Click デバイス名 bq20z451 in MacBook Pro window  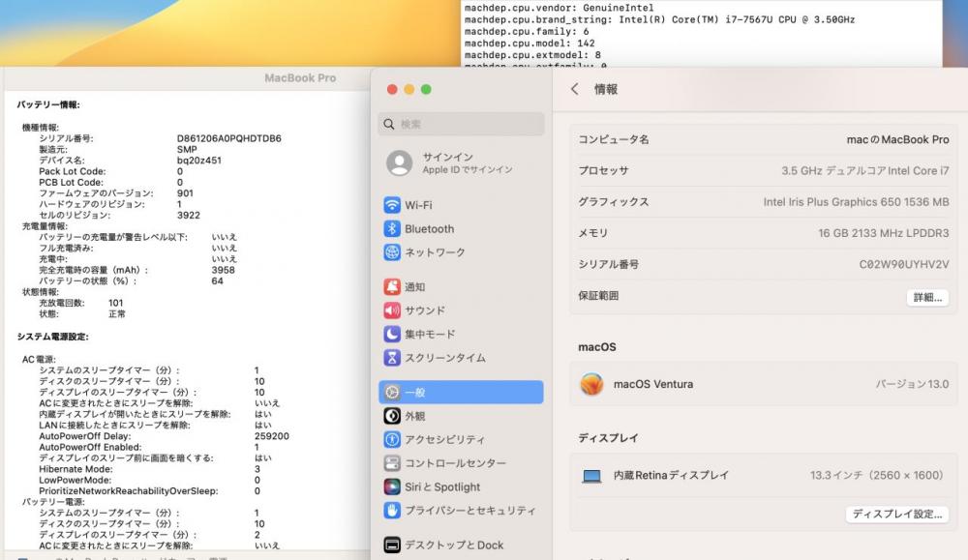tap(198, 161)
